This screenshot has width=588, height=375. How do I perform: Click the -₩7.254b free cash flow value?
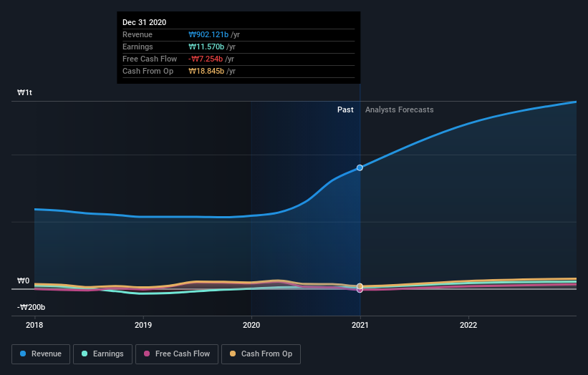point(206,59)
